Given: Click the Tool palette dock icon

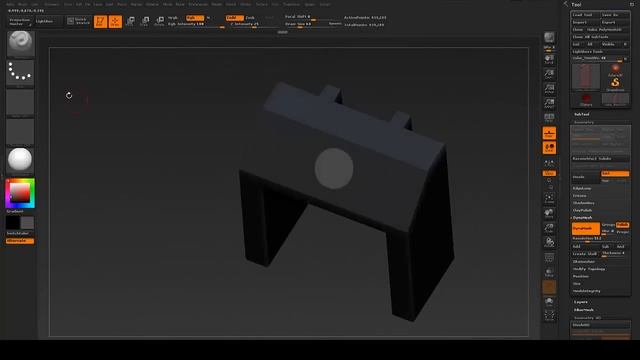Looking at the screenshot, I should coord(632,4).
